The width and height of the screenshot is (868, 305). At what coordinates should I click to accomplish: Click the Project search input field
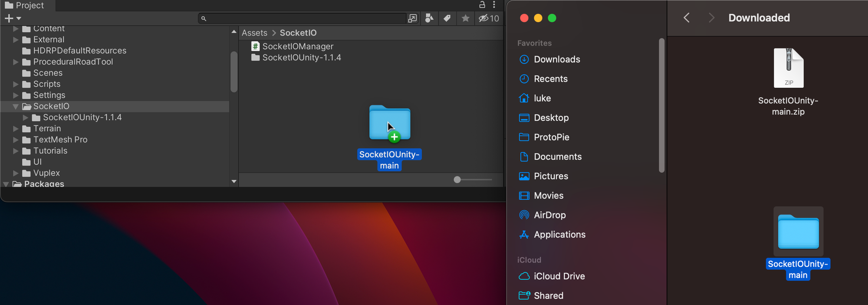click(304, 18)
